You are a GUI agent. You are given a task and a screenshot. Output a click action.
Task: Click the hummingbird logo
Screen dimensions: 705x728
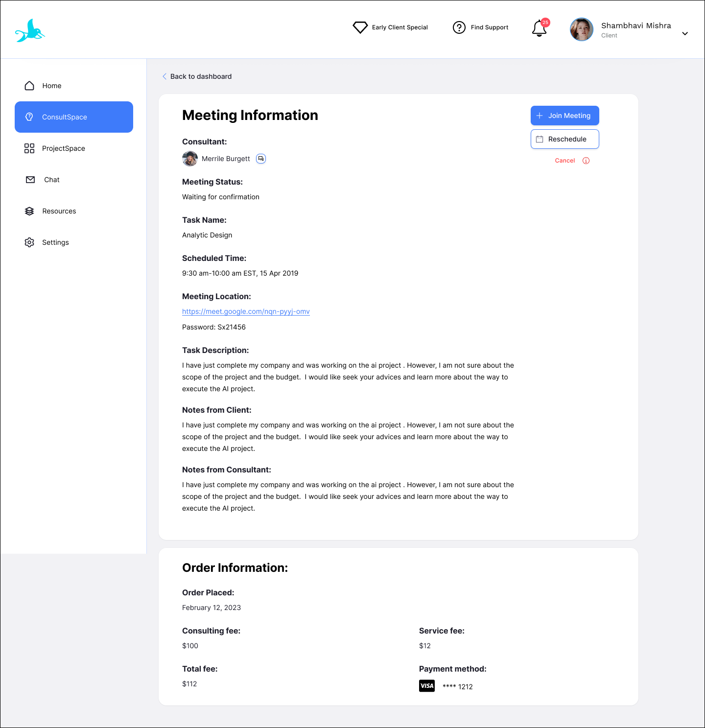coord(30,31)
